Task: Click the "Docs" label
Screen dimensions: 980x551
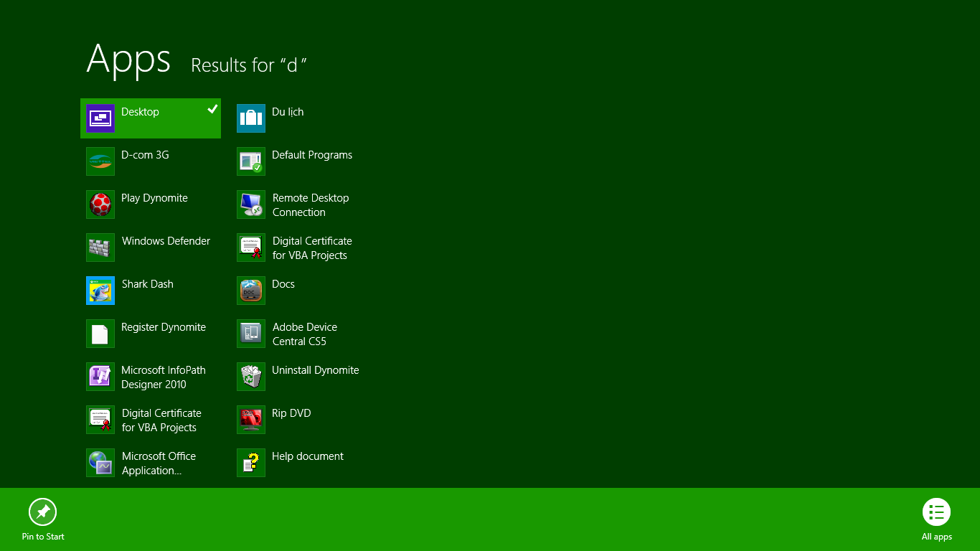Action: click(x=283, y=284)
